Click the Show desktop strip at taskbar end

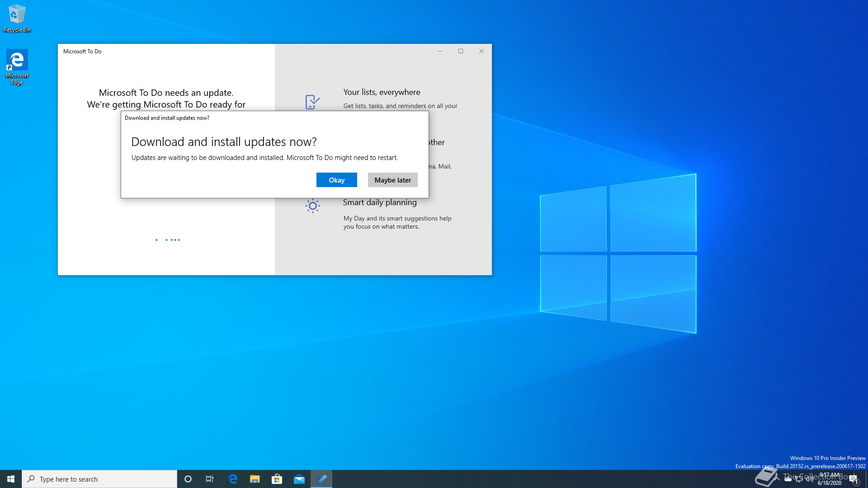(x=866, y=479)
